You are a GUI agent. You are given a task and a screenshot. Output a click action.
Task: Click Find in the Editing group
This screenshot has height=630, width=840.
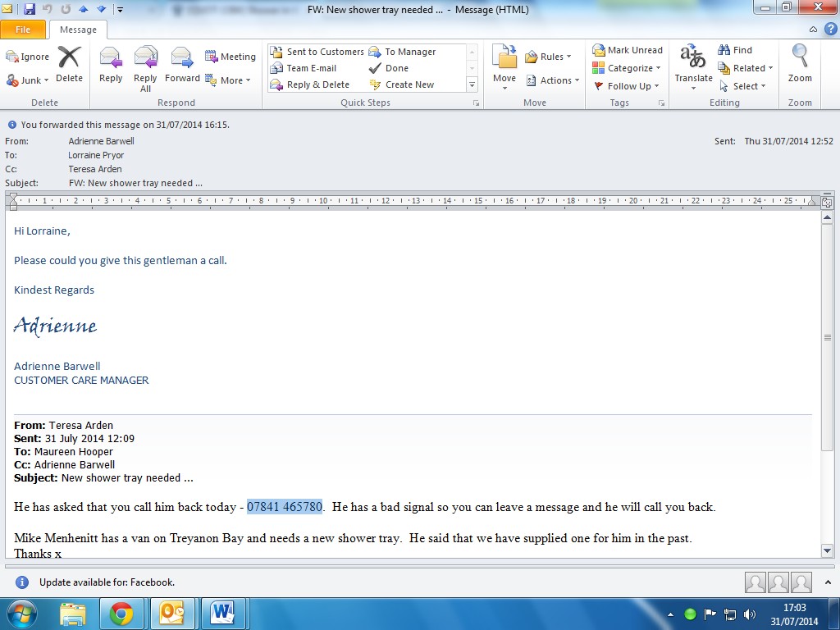pyautogui.click(x=735, y=50)
